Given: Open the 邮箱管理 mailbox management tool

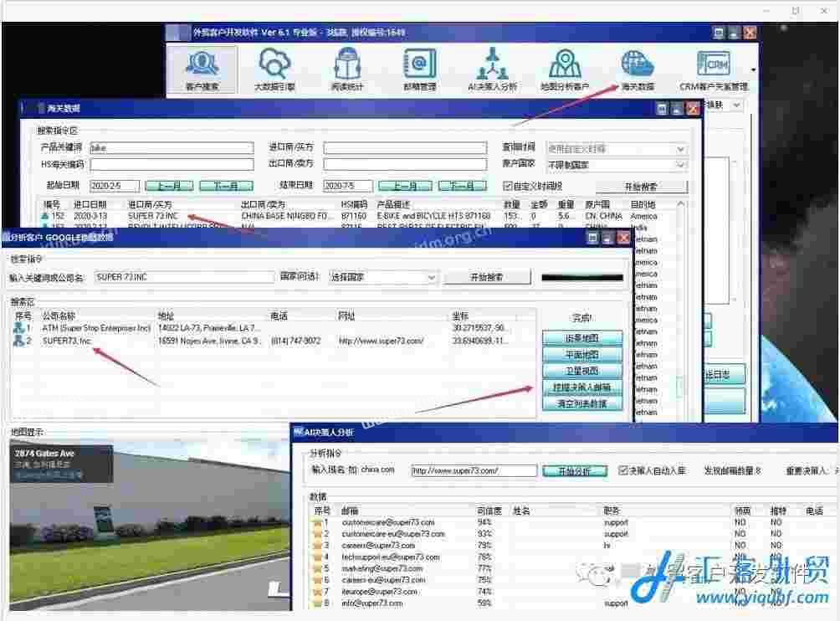Looking at the screenshot, I should (x=419, y=69).
